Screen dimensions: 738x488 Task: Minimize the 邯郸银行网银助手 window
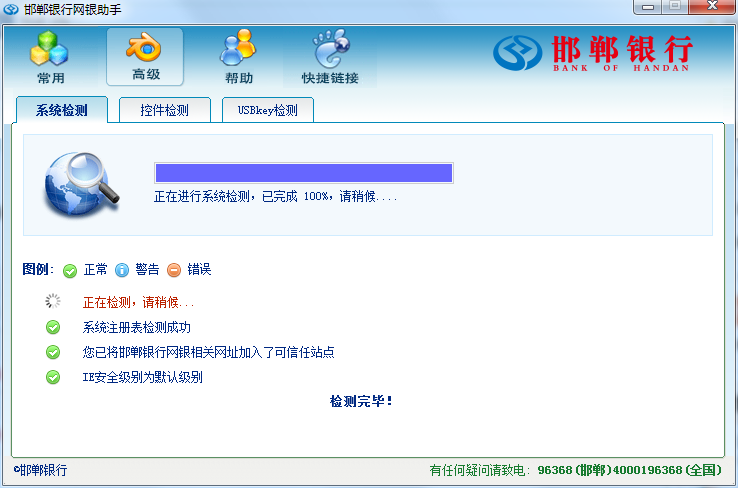648,7
